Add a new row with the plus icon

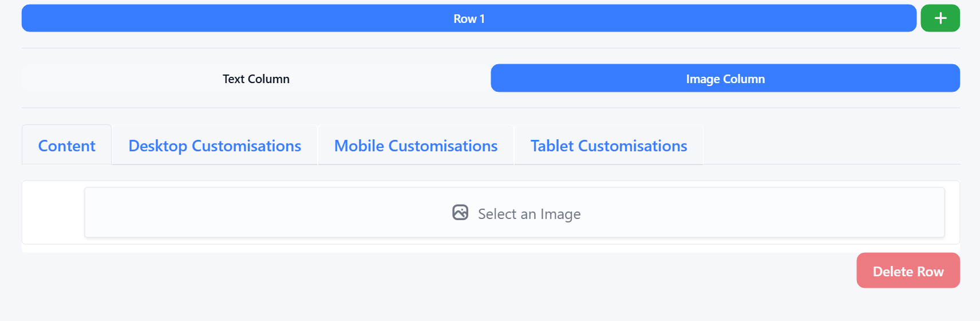pos(940,18)
